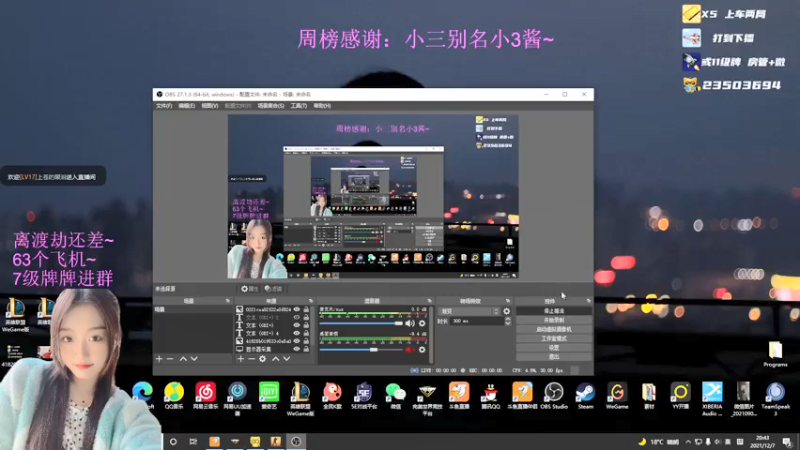
Task: Toggle lock on 显示器采集 source
Action: [306, 349]
